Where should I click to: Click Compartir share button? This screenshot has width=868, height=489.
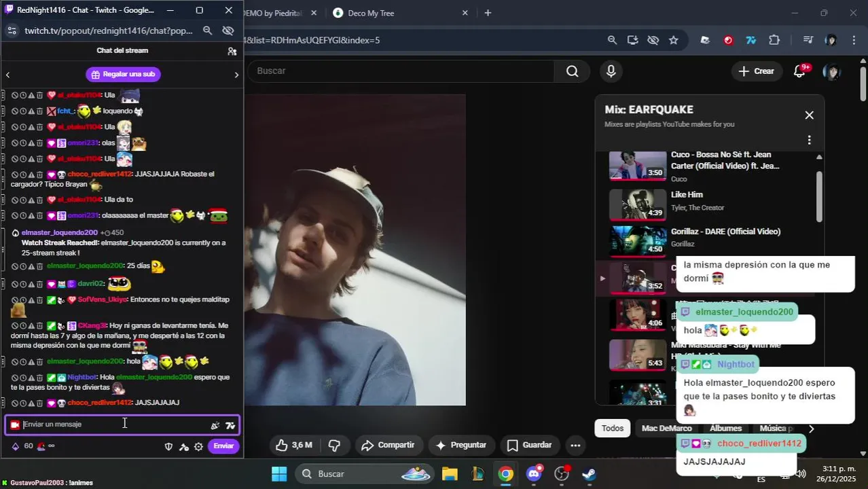[388, 445]
